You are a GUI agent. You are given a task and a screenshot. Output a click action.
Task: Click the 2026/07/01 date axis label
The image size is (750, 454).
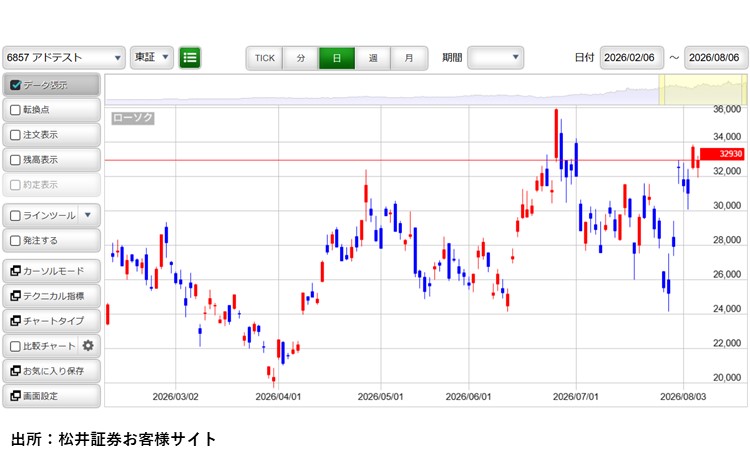(575, 397)
